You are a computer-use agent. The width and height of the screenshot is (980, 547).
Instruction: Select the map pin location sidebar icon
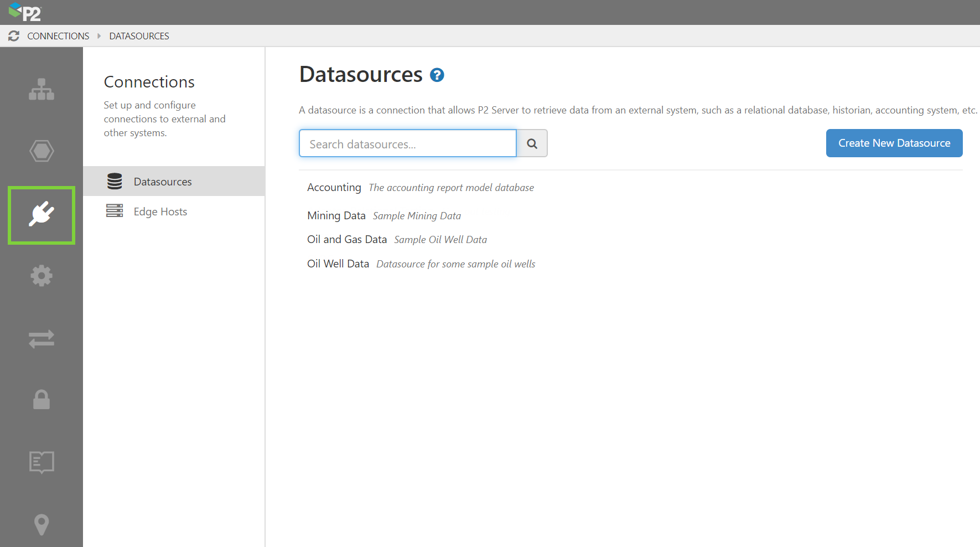click(42, 524)
